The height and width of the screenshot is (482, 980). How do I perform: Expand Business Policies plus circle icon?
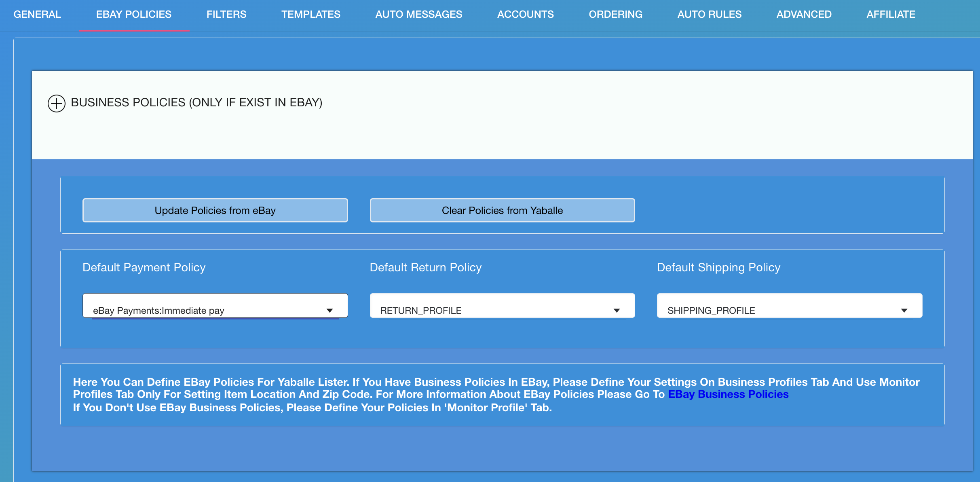pyautogui.click(x=57, y=104)
